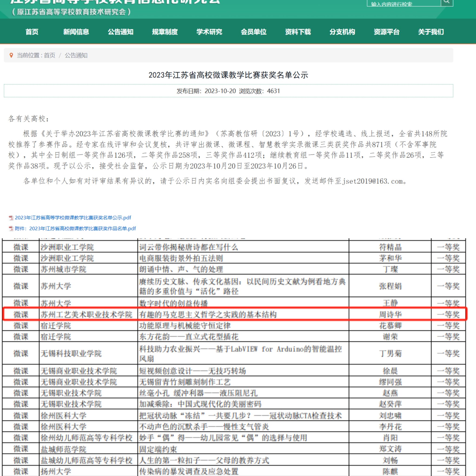
Task: Click table cell 传染病的暴发调查及应急处置
Action: point(243,471)
